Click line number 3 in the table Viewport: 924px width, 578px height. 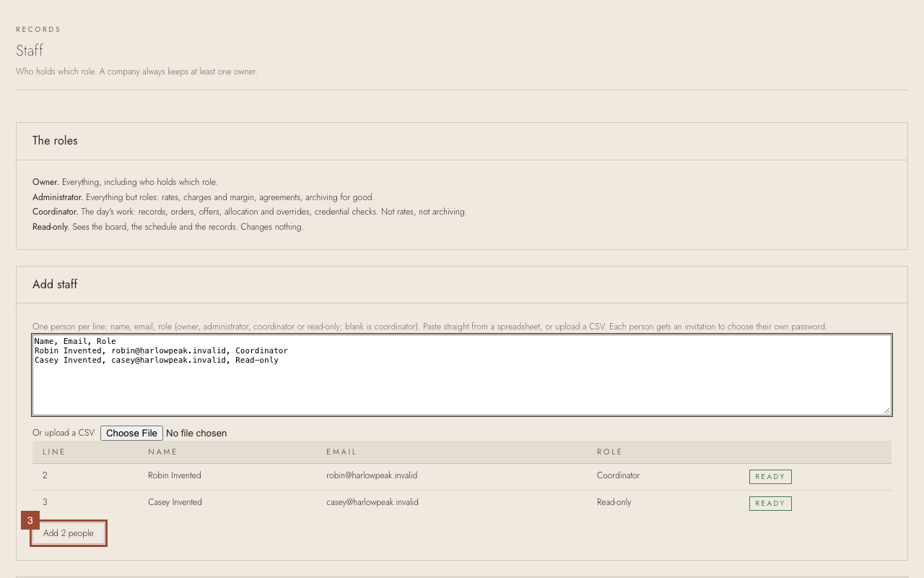click(x=45, y=502)
